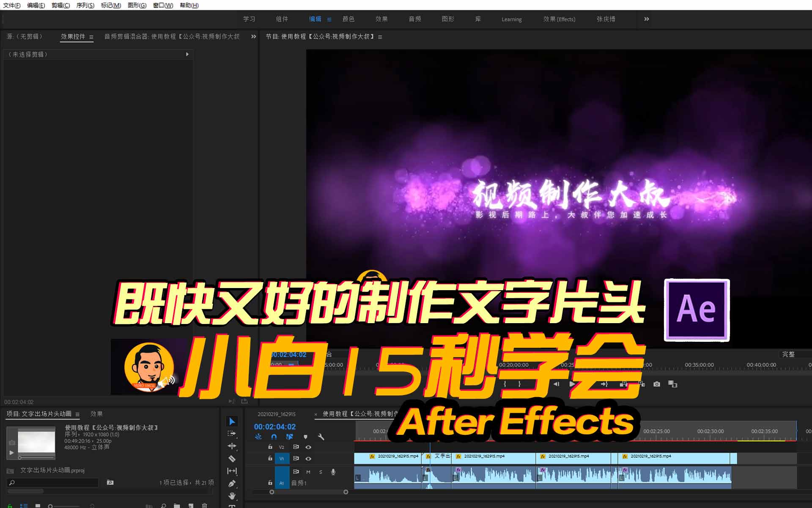Screen dimensions: 812x508
Task: Switch to Learning workspace
Action: (511, 19)
